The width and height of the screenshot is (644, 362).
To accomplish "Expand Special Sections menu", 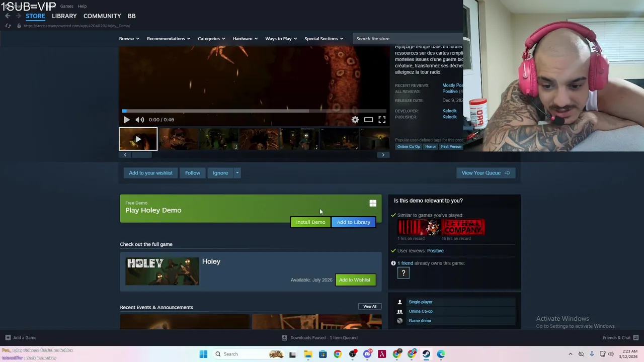I will point(324,39).
